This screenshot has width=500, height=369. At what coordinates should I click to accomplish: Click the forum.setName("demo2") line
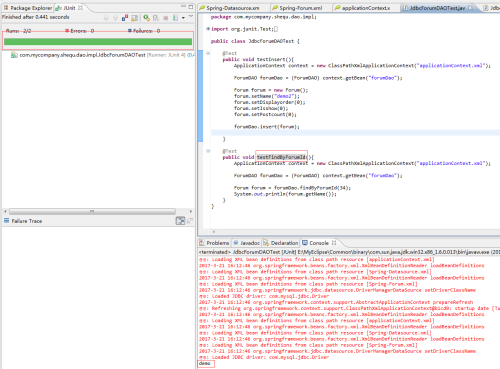tap(267, 96)
